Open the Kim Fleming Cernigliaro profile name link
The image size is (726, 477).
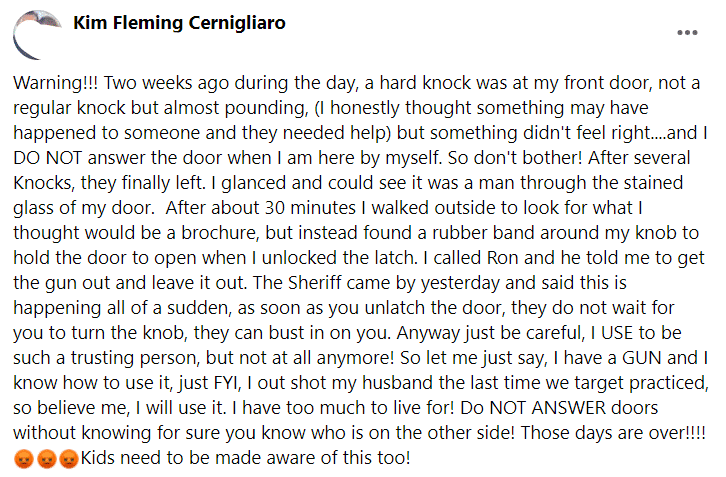(179, 23)
